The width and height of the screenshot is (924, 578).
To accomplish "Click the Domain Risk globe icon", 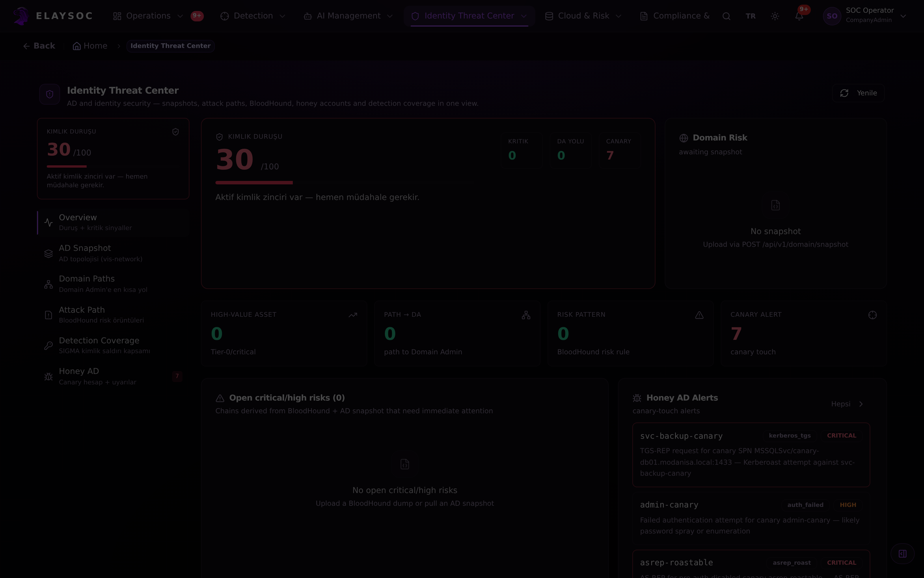I will pos(683,138).
